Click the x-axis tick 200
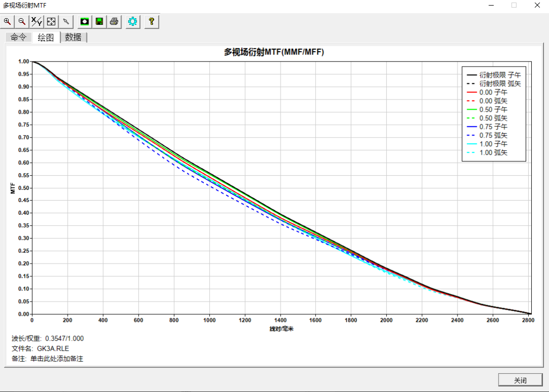The width and height of the screenshot is (549, 392). pyautogui.click(x=68, y=320)
